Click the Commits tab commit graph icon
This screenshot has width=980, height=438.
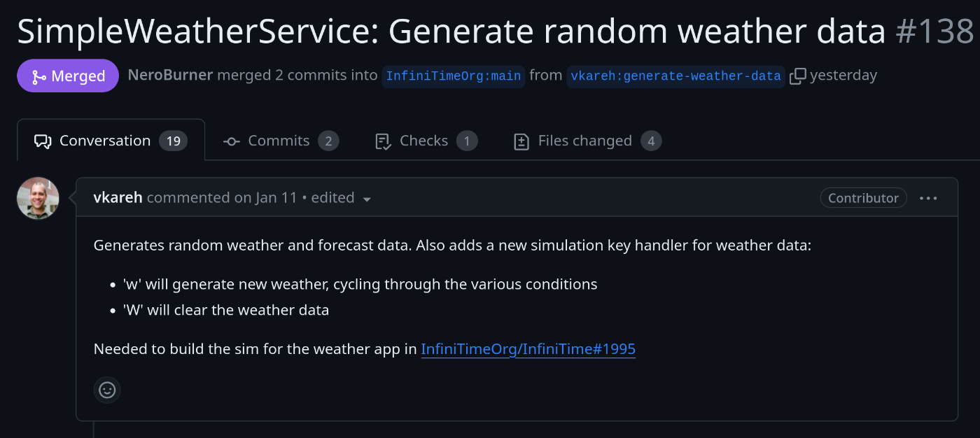tap(231, 141)
